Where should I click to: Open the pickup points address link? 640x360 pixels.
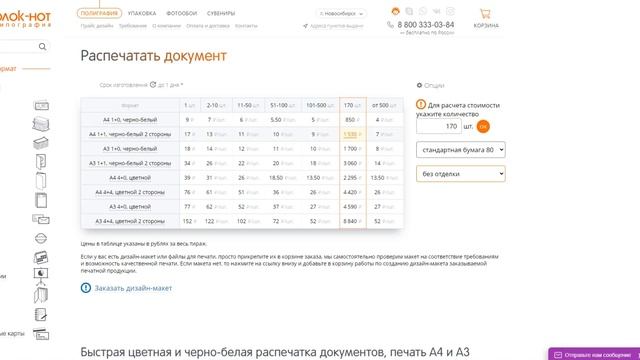tap(336, 26)
